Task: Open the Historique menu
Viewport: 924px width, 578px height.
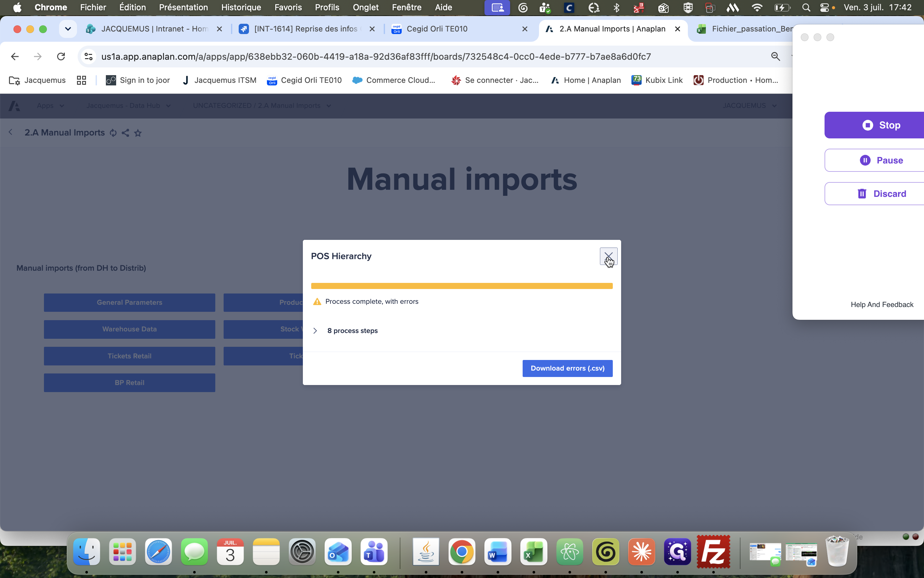Action: [241, 7]
